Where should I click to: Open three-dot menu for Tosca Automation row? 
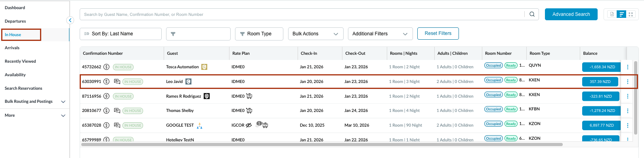(x=627, y=67)
